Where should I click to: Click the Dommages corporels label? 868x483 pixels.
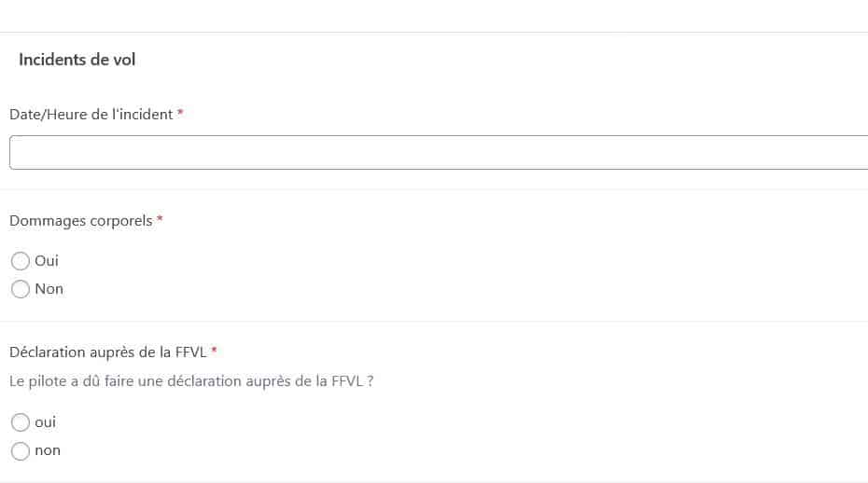[80, 221]
